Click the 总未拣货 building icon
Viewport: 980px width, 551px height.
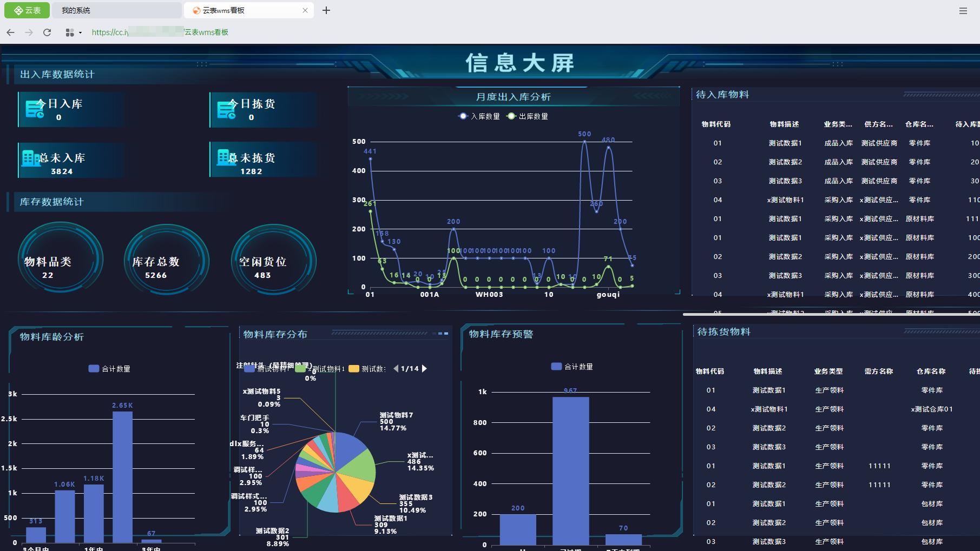pyautogui.click(x=223, y=158)
